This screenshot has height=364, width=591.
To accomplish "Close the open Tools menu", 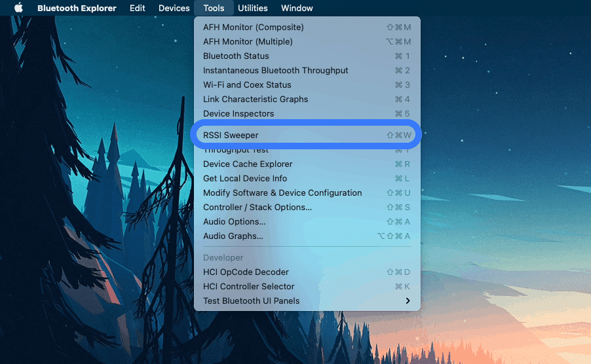I will [214, 8].
